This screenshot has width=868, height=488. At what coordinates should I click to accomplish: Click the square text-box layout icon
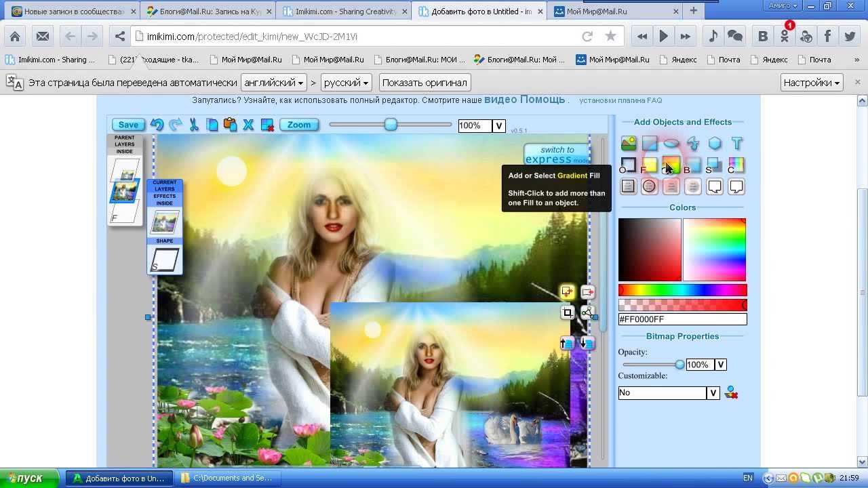(x=629, y=186)
